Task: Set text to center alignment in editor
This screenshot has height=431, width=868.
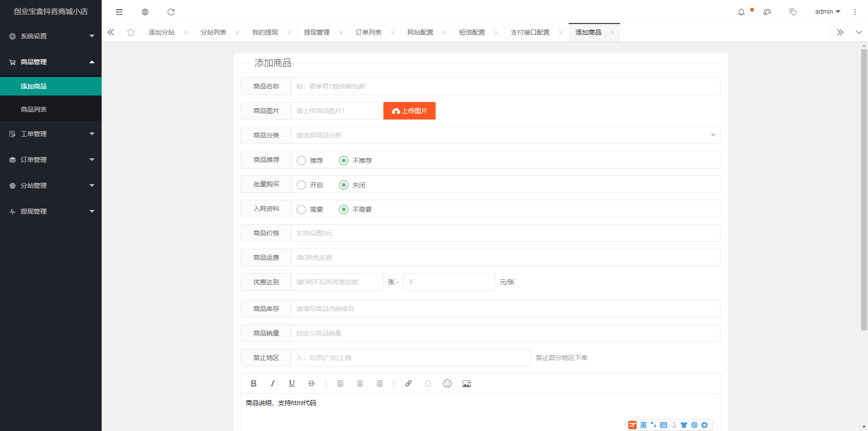Action: coord(360,383)
